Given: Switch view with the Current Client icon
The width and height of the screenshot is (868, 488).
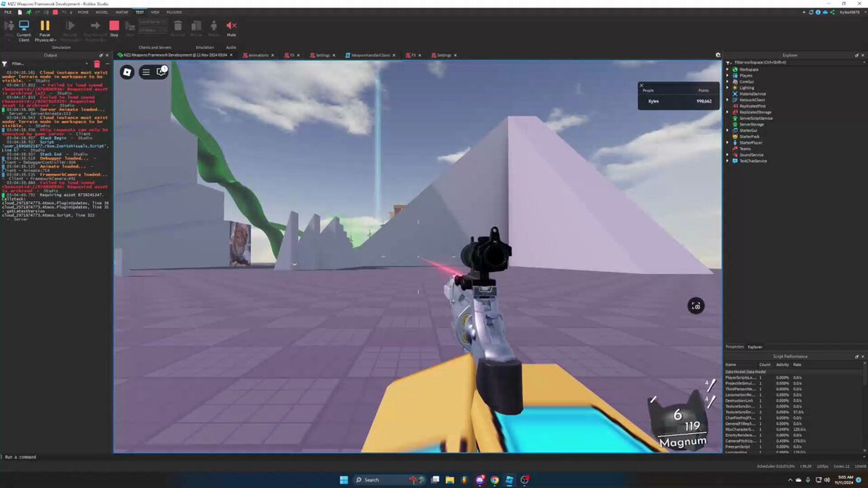Looking at the screenshot, I should click(x=24, y=29).
